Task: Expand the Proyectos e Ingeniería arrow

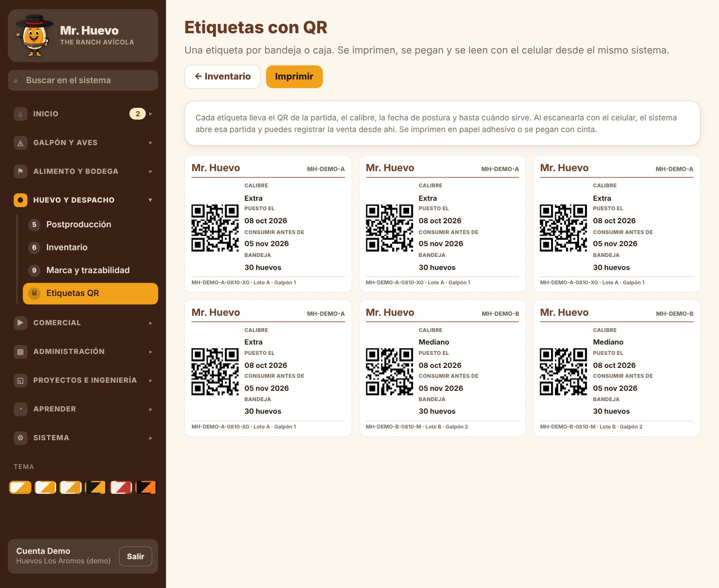Action: click(151, 380)
